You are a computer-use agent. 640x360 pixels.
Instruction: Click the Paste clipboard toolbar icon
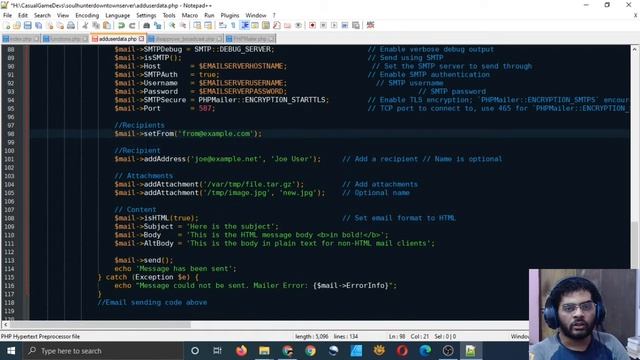tap(107, 25)
